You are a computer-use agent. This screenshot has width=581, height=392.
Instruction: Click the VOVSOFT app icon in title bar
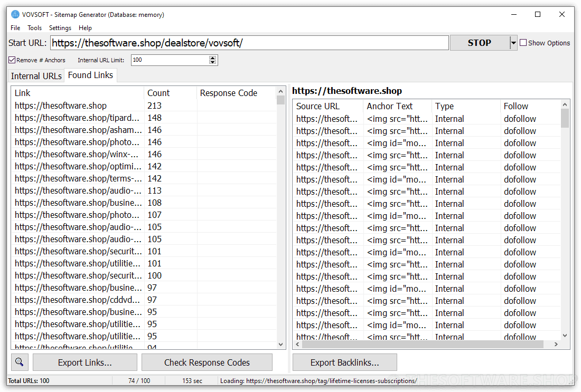point(15,14)
